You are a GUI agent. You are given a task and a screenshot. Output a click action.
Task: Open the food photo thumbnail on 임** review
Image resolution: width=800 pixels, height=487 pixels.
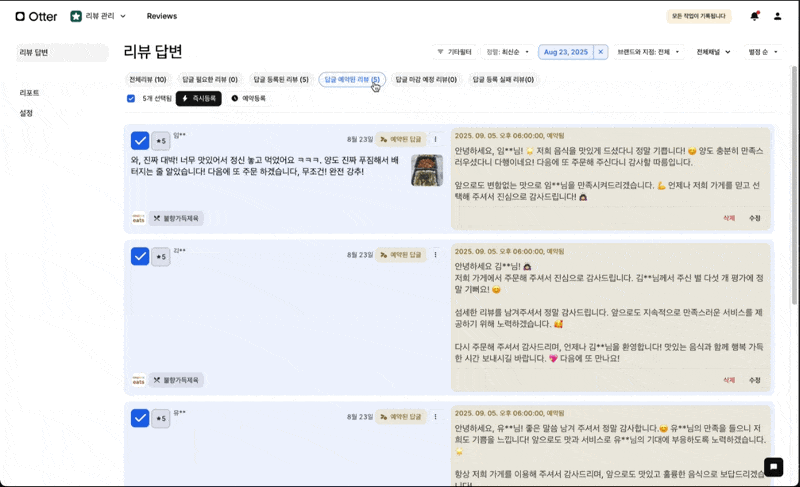[427, 170]
